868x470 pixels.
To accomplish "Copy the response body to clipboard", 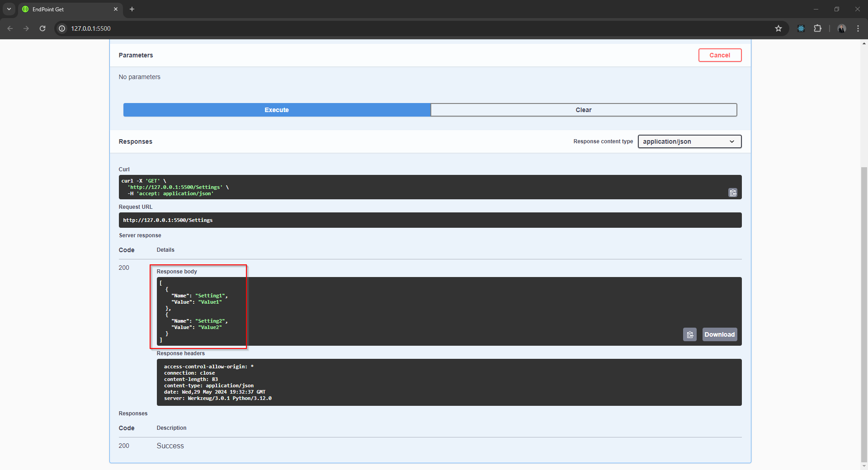I will tap(689, 335).
